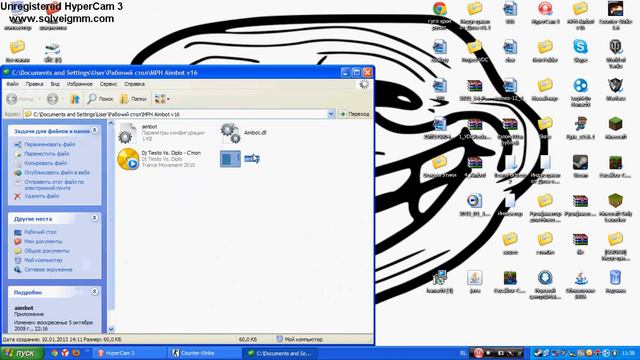Open the Справка menu
Viewport: 640px width, 360px height.
pos(134,84)
